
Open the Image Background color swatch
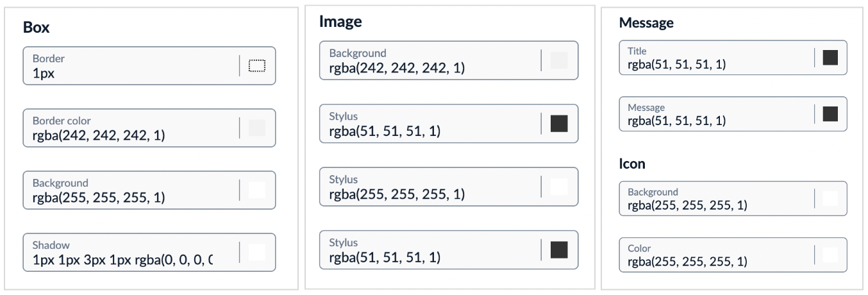pyautogui.click(x=559, y=60)
